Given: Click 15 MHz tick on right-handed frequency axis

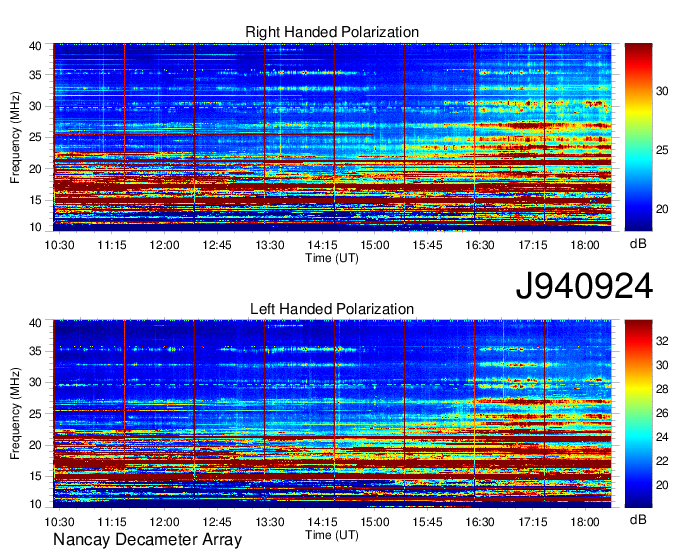Looking at the screenshot, I should (35, 200).
